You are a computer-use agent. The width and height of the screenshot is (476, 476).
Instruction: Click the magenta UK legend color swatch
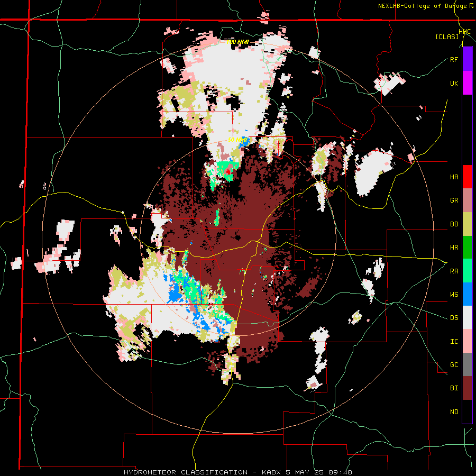(467, 83)
